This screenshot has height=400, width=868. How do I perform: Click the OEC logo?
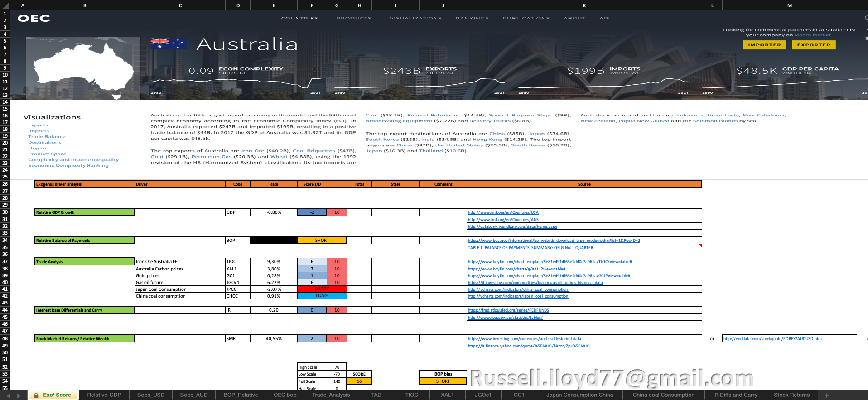point(34,18)
